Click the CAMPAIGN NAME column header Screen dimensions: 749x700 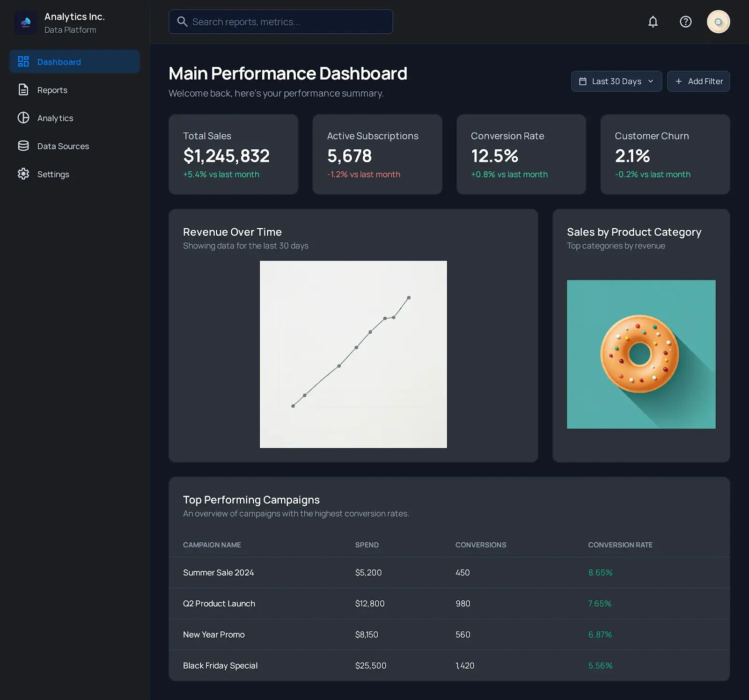point(212,545)
